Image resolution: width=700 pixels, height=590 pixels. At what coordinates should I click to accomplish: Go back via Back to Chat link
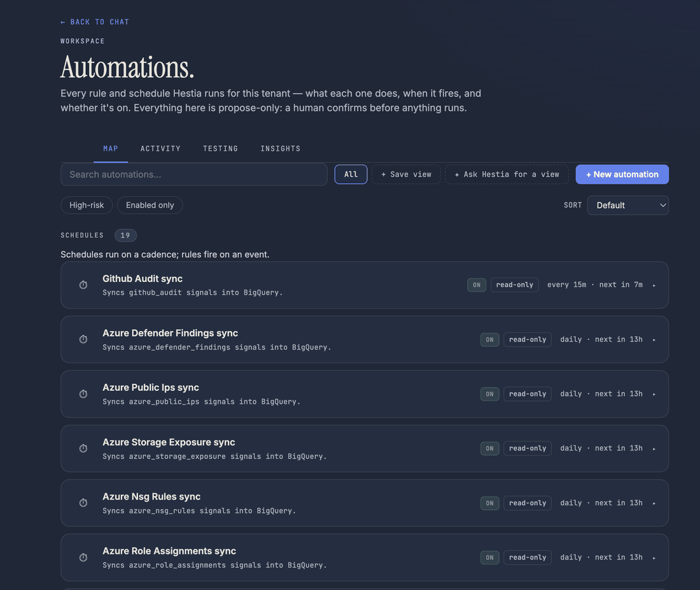(95, 22)
